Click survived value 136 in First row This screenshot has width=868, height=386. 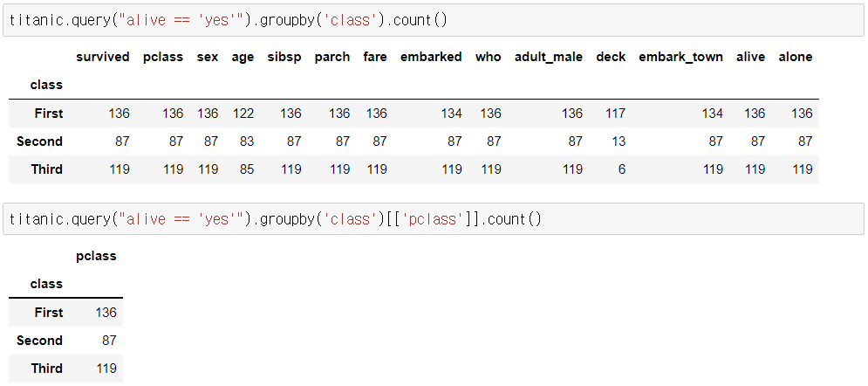point(119,114)
